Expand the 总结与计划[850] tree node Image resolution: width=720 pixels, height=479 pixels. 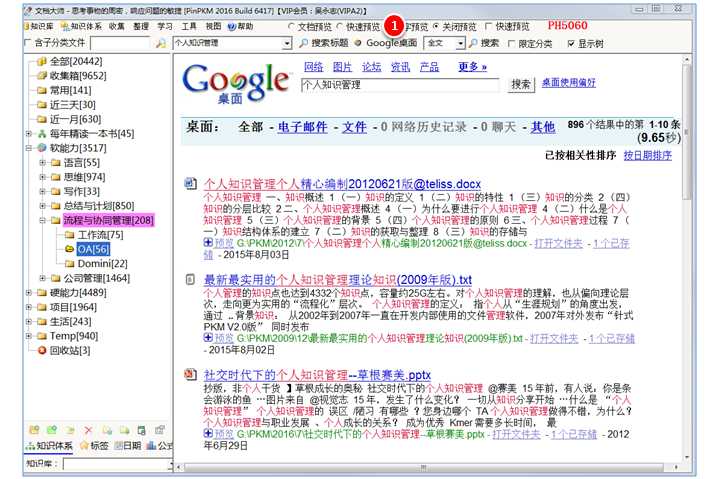[43, 206]
